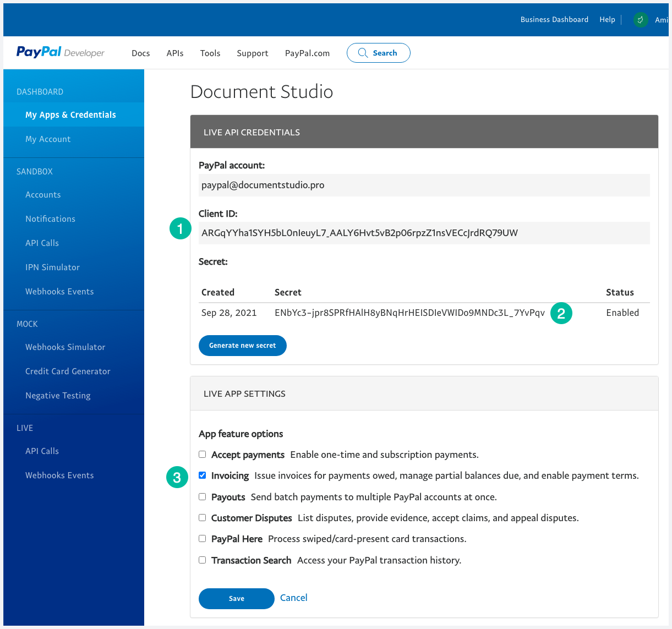The width and height of the screenshot is (672, 629).
Task: Uncheck the Invoicing checkbox
Action: tap(203, 475)
